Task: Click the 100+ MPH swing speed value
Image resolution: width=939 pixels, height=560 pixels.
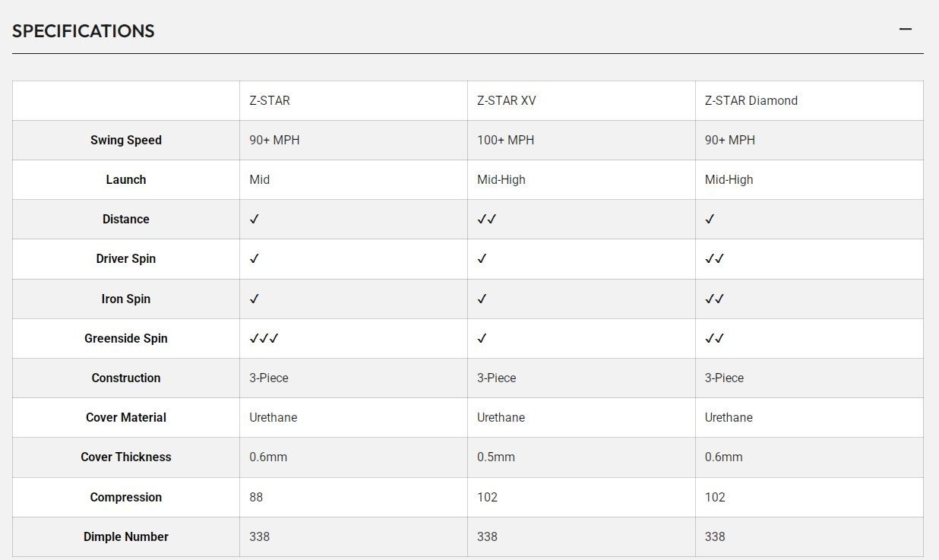Action: click(506, 140)
